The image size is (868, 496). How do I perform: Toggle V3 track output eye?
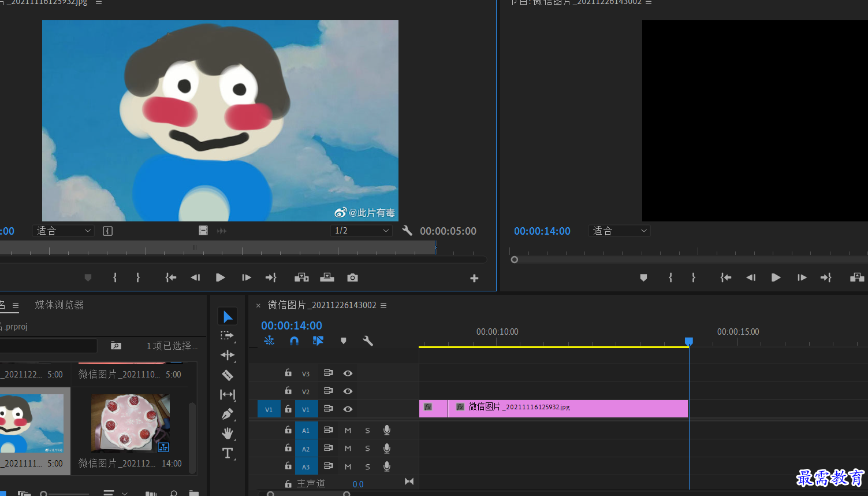click(x=348, y=373)
